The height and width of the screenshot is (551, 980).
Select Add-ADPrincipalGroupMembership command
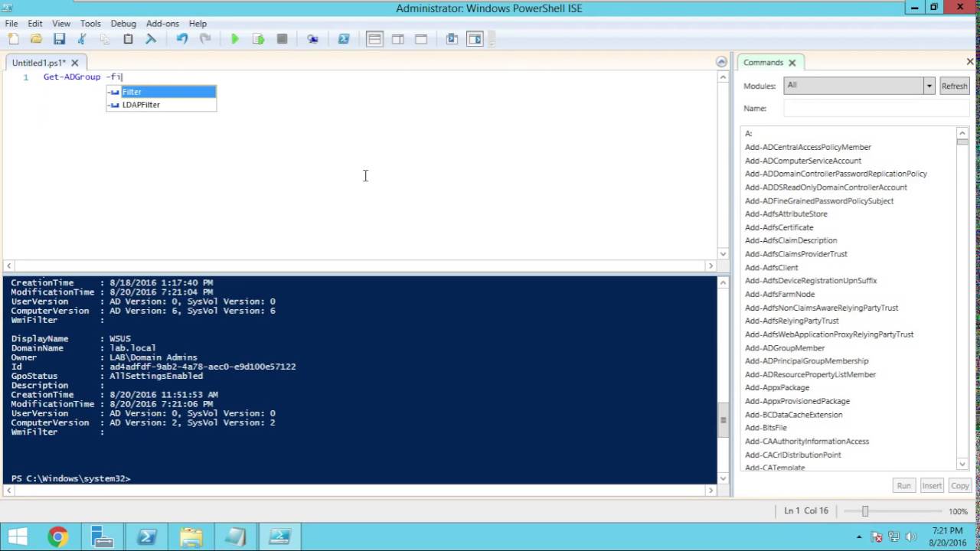click(806, 361)
